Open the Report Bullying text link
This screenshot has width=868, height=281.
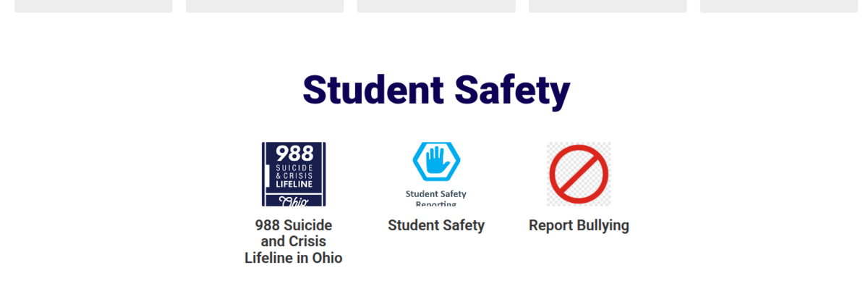point(579,225)
